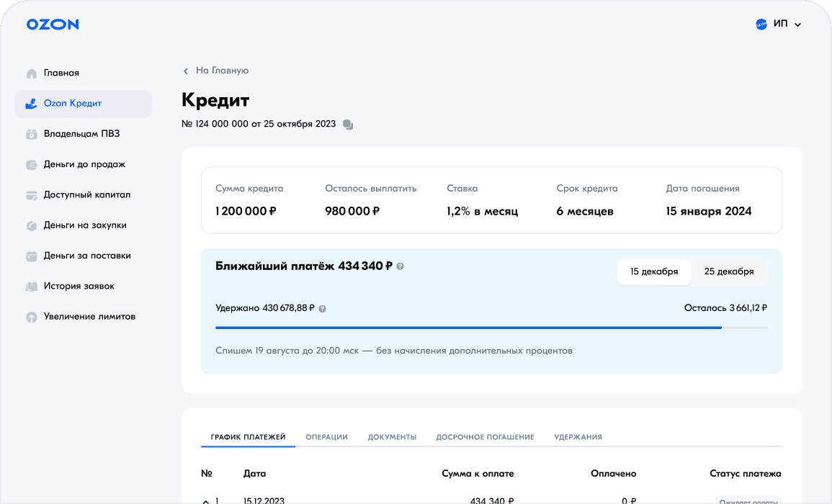
Task: Click the На Главную back link
Action: click(x=222, y=71)
